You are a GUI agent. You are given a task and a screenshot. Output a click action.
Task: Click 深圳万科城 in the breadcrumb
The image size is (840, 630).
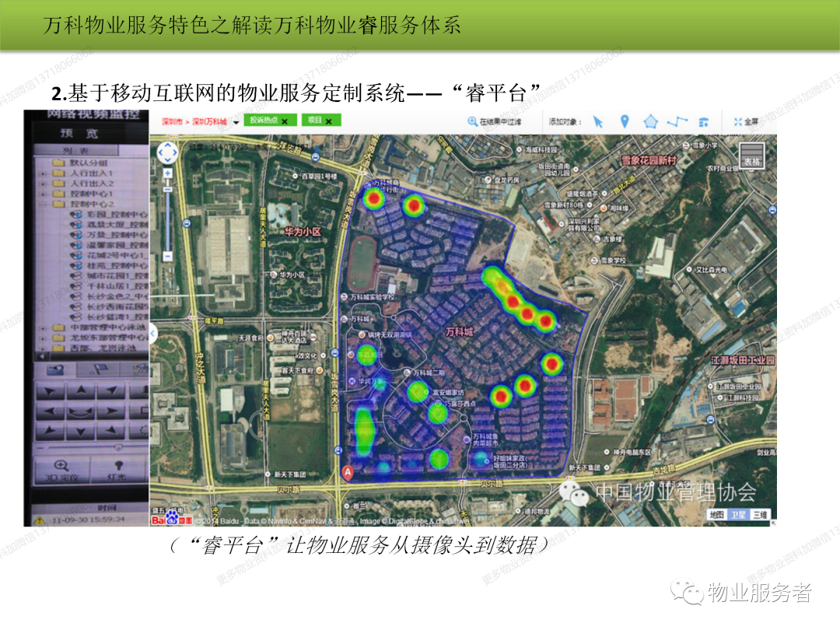[x=209, y=121]
